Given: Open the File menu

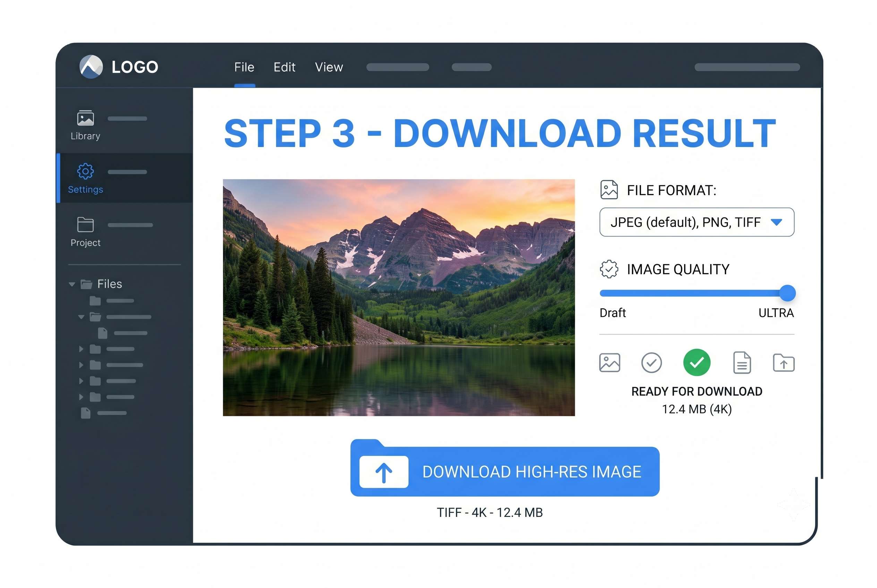Looking at the screenshot, I should coord(244,67).
